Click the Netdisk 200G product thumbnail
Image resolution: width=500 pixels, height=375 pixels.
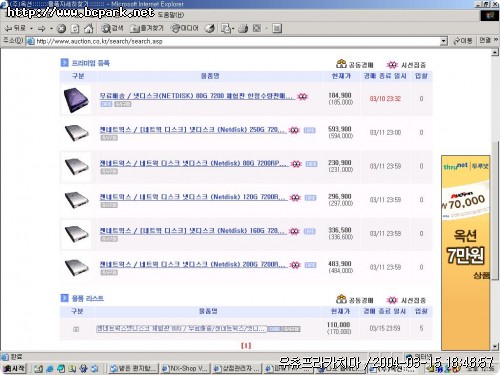(x=77, y=268)
